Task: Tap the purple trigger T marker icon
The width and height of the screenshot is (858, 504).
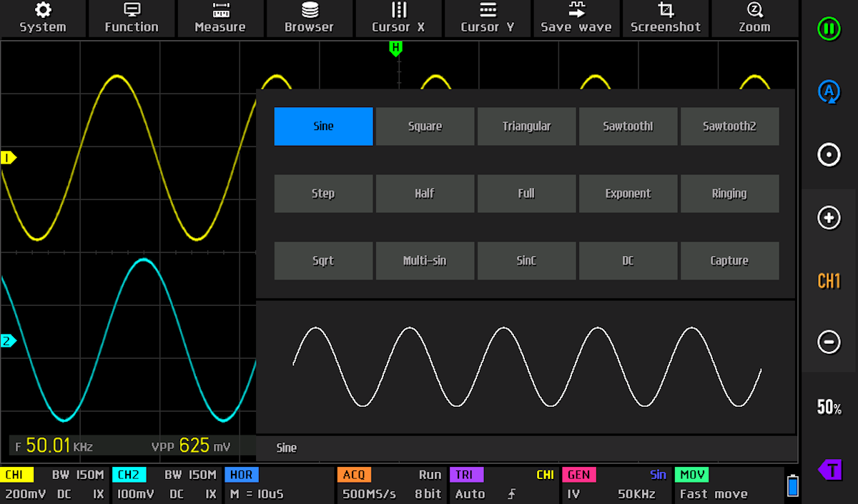Action: (829, 470)
